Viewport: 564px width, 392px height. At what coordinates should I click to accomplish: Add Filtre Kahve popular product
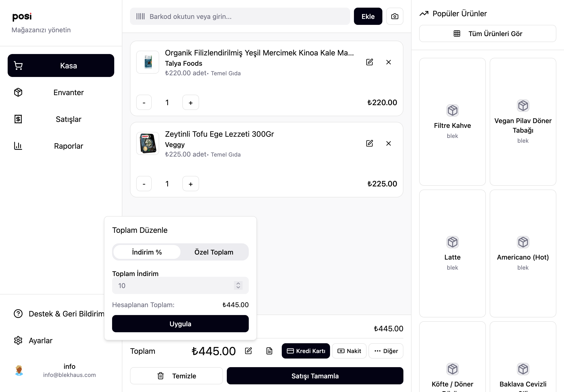[452, 122]
